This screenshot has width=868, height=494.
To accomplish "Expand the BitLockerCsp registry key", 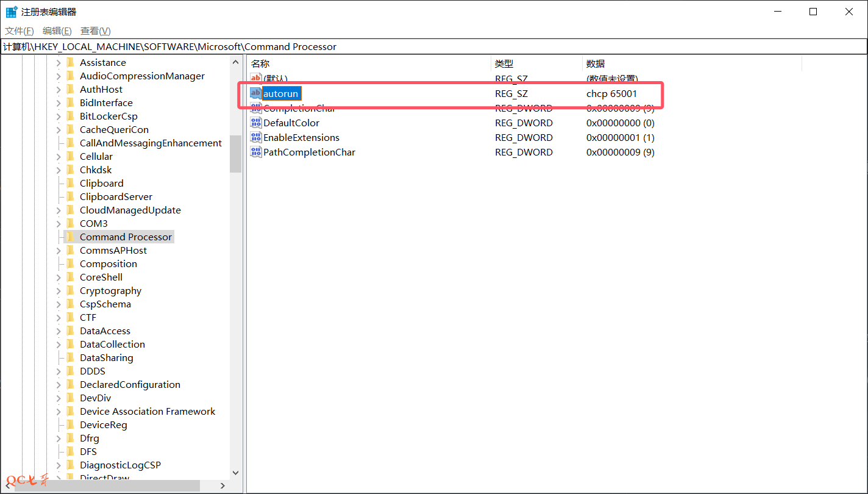I will point(59,116).
